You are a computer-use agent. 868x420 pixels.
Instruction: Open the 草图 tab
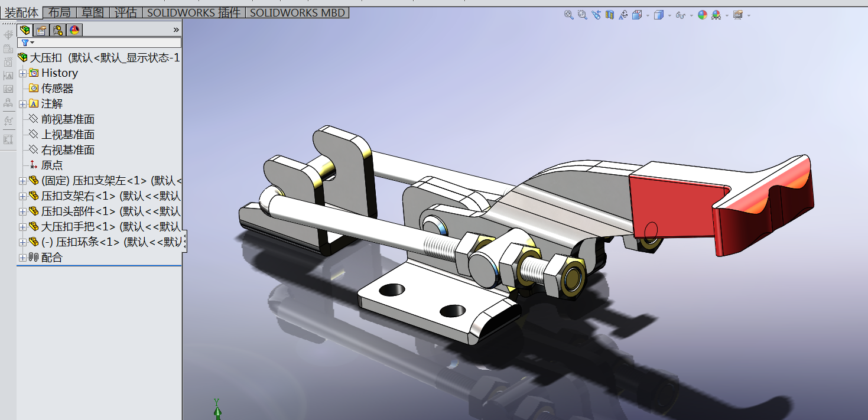92,12
